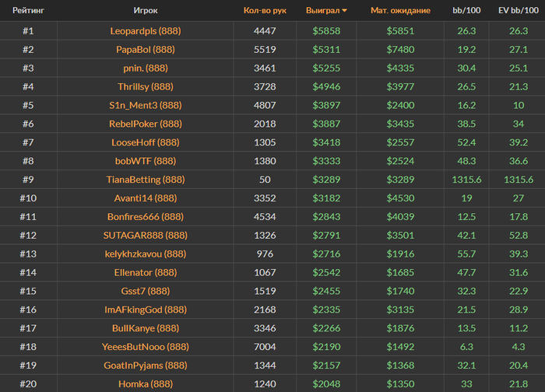Select player pnin. (888)
This screenshot has height=392, width=545.
[146, 68]
